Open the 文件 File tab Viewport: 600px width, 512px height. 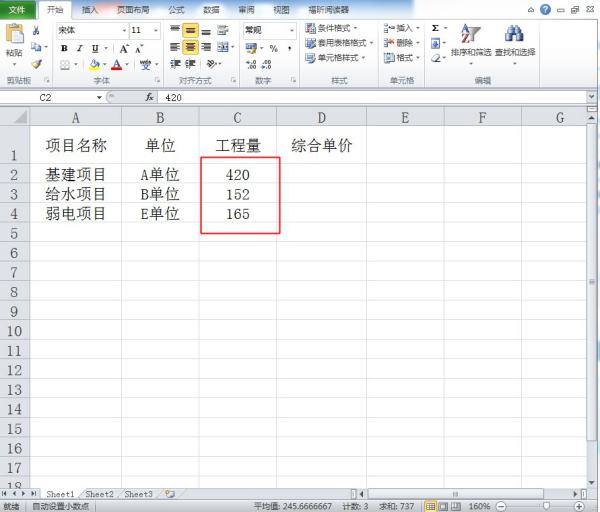(x=17, y=10)
